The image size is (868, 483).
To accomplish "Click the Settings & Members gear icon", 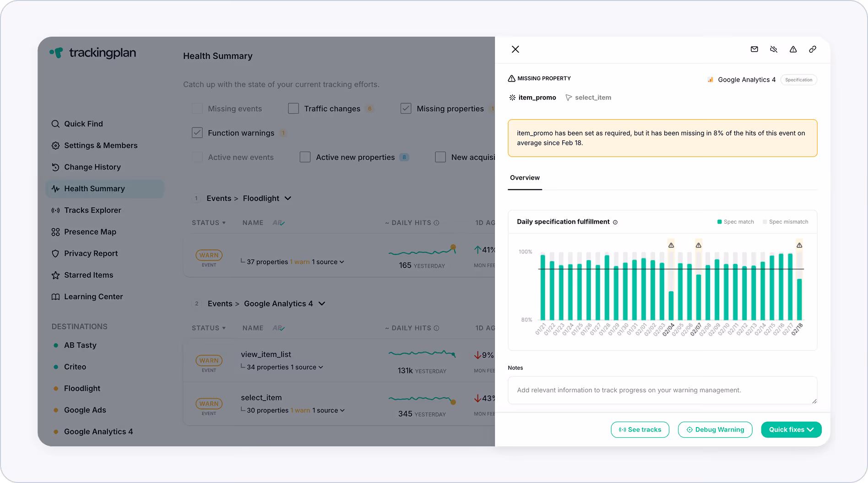I will click(55, 145).
